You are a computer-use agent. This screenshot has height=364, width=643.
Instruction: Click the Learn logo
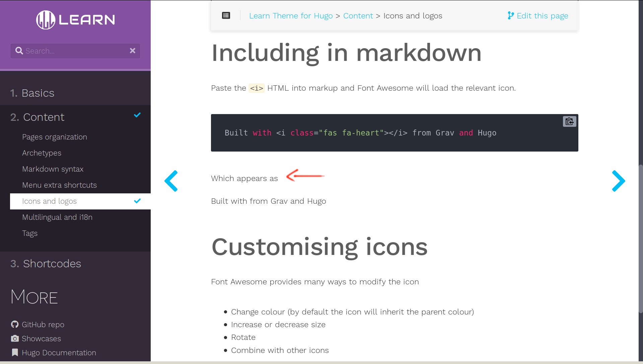pos(75,20)
